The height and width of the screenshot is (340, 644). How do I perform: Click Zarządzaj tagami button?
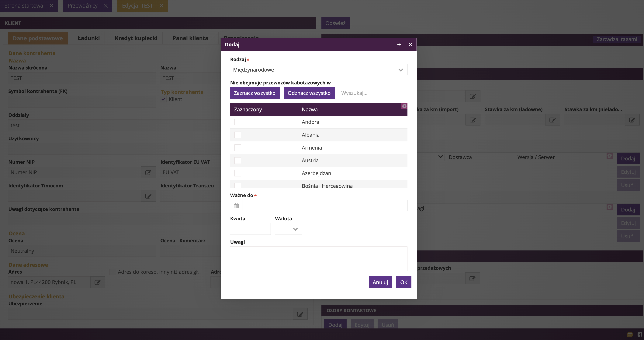(617, 39)
